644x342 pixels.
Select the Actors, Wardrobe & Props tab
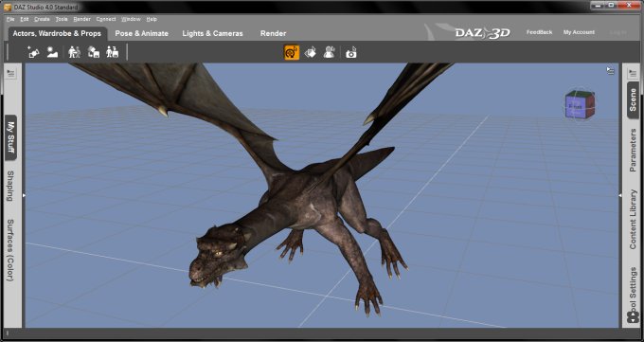coord(57,34)
